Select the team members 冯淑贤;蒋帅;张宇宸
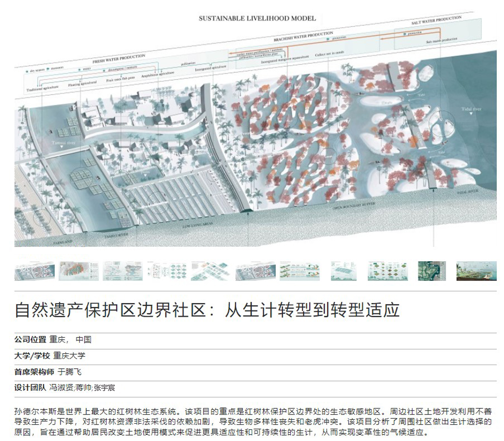 (x=82, y=388)
